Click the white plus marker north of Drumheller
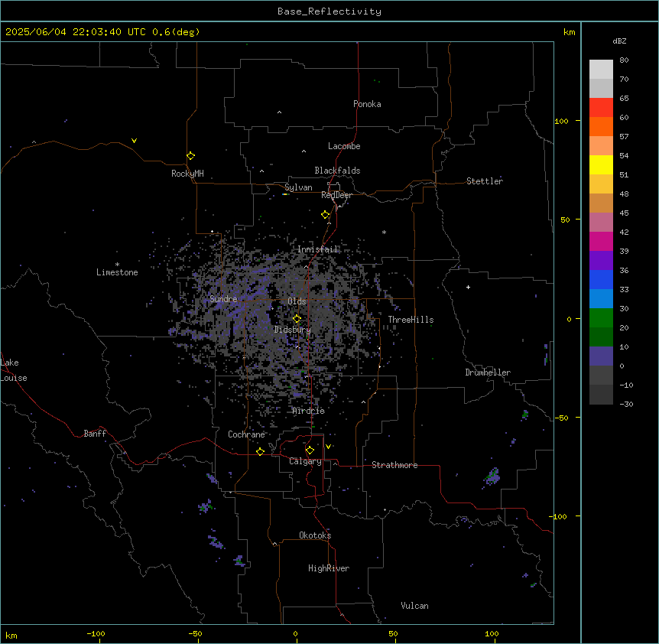 click(x=468, y=287)
